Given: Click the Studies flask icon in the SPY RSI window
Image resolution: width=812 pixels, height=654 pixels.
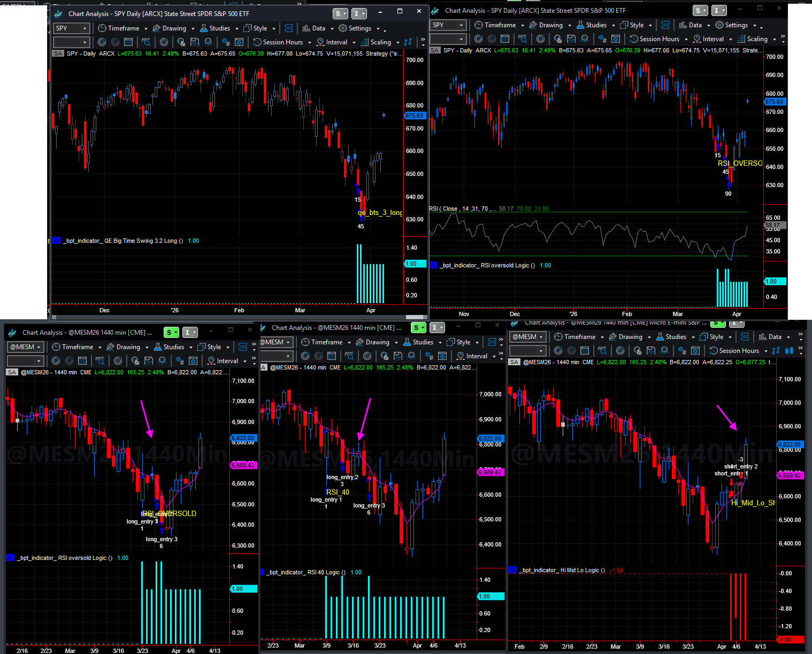Looking at the screenshot, I should [580, 25].
